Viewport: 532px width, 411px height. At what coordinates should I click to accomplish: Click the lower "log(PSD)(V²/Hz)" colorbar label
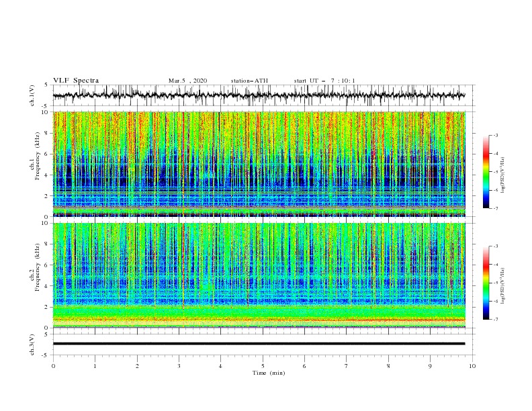pyautogui.click(x=503, y=285)
